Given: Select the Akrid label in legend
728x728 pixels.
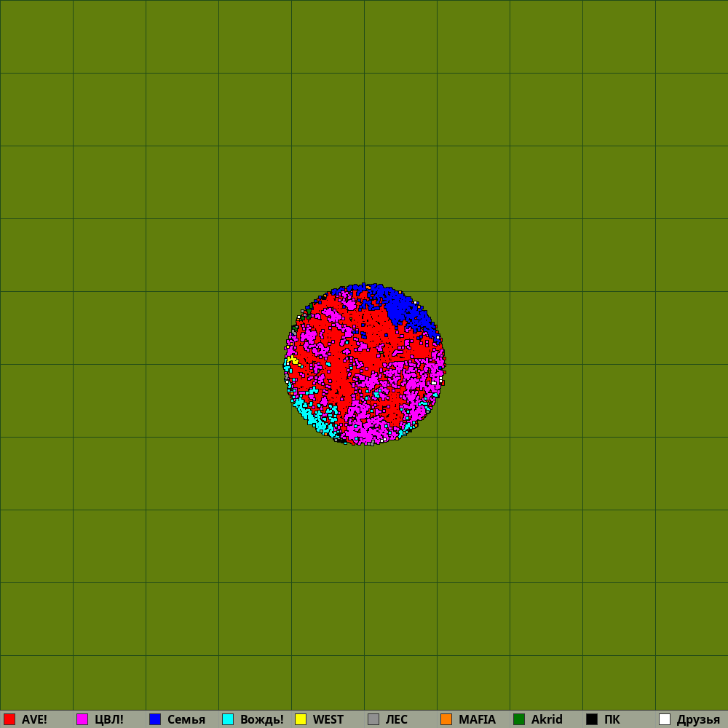Looking at the screenshot, I should [x=547, y=719].
